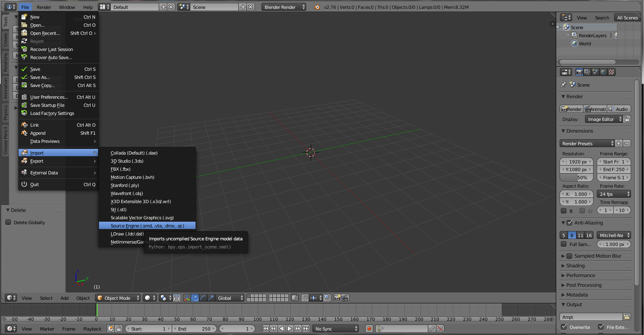Enable the Sampled Motion Blur checkbox
Screen dimensions: 644x335
tap(569, 256)
